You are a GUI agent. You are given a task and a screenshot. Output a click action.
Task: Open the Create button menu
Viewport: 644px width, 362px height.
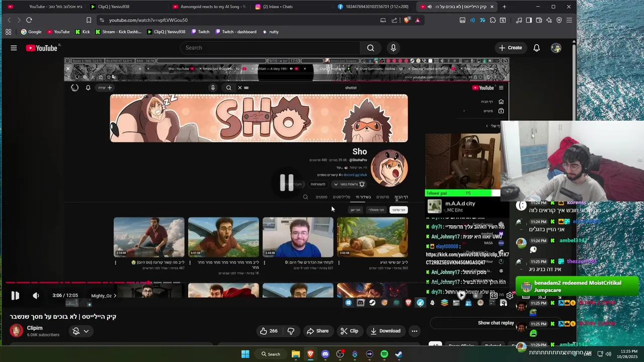(x=510, y=48)
